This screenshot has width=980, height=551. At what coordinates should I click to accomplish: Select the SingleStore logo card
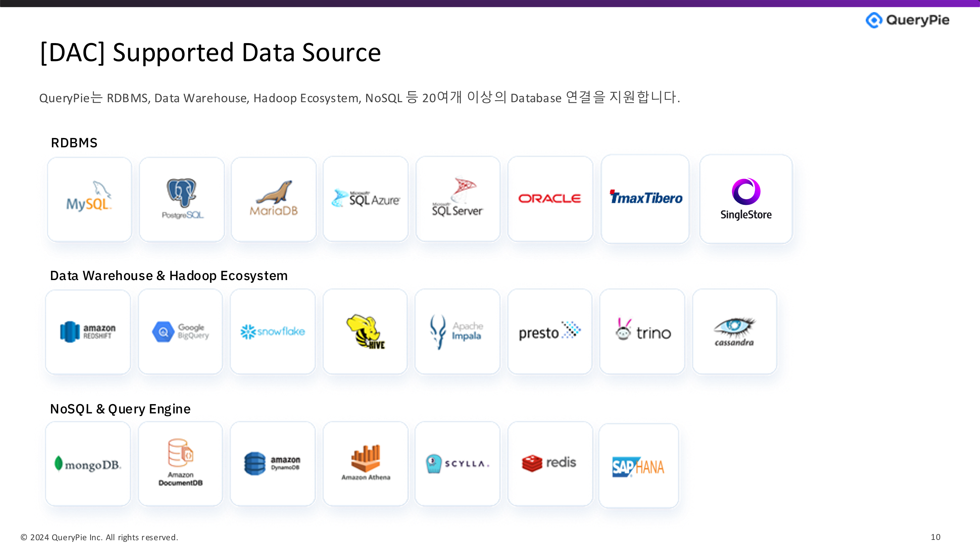click(746, 199)
